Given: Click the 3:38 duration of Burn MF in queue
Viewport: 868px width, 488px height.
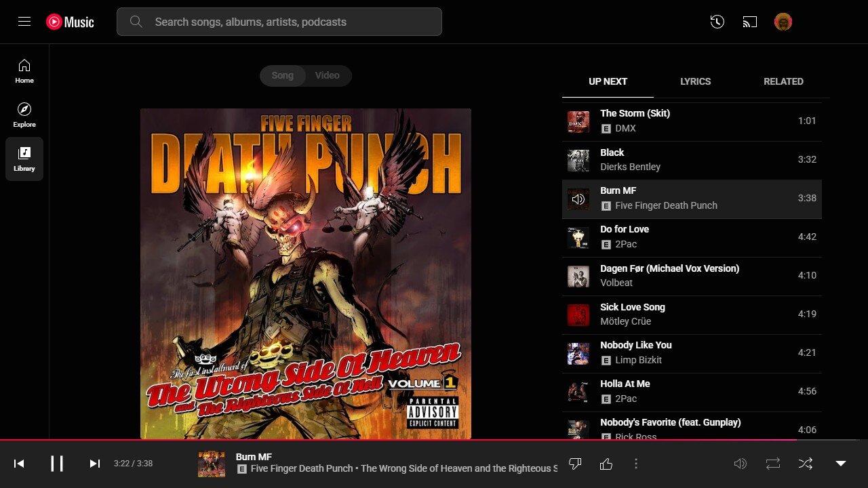Looking at the screenshot, I should [807, 199].
